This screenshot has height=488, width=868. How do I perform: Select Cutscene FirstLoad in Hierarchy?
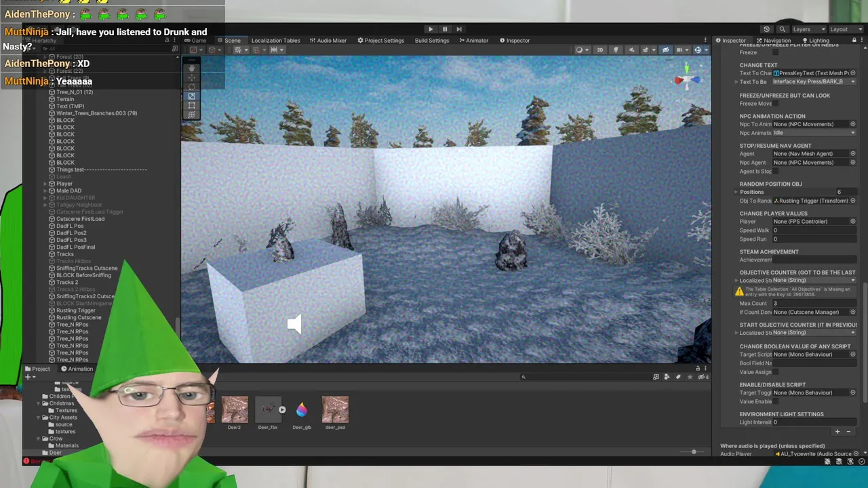pos(80,219)
